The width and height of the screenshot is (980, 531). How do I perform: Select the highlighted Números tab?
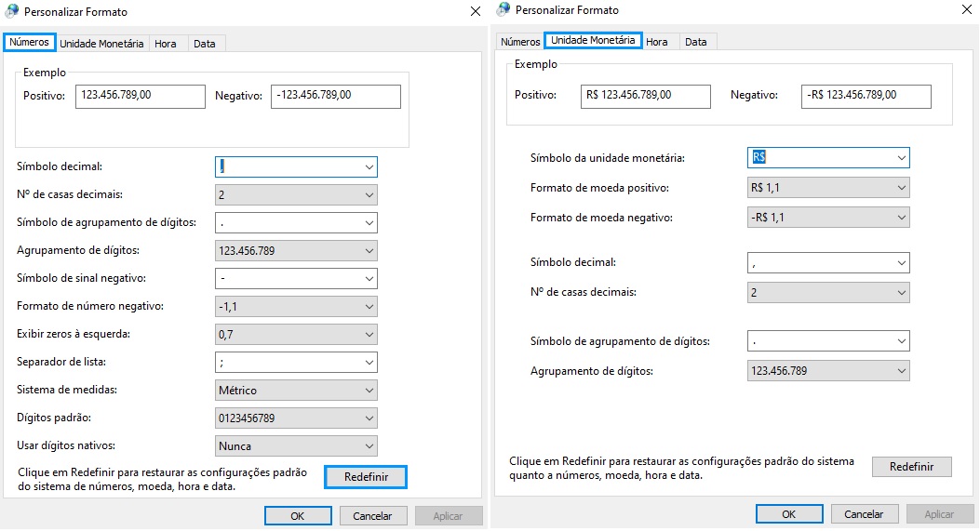pos(29,43)
